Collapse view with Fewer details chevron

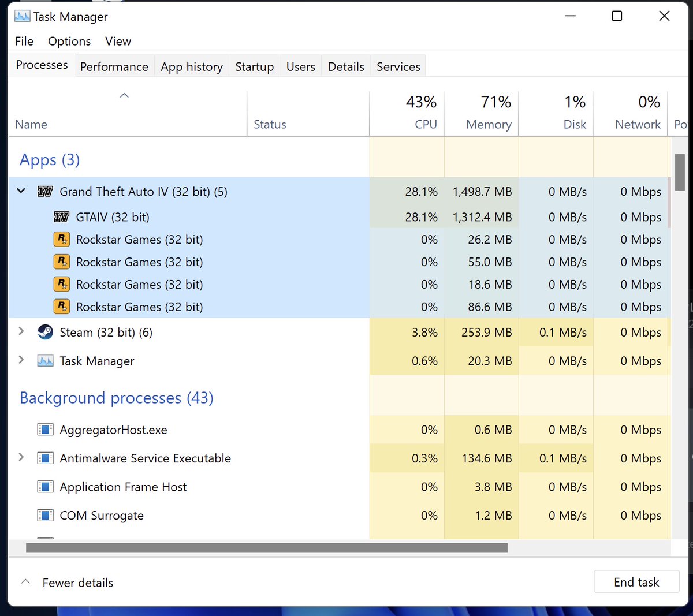click(25, 582)
